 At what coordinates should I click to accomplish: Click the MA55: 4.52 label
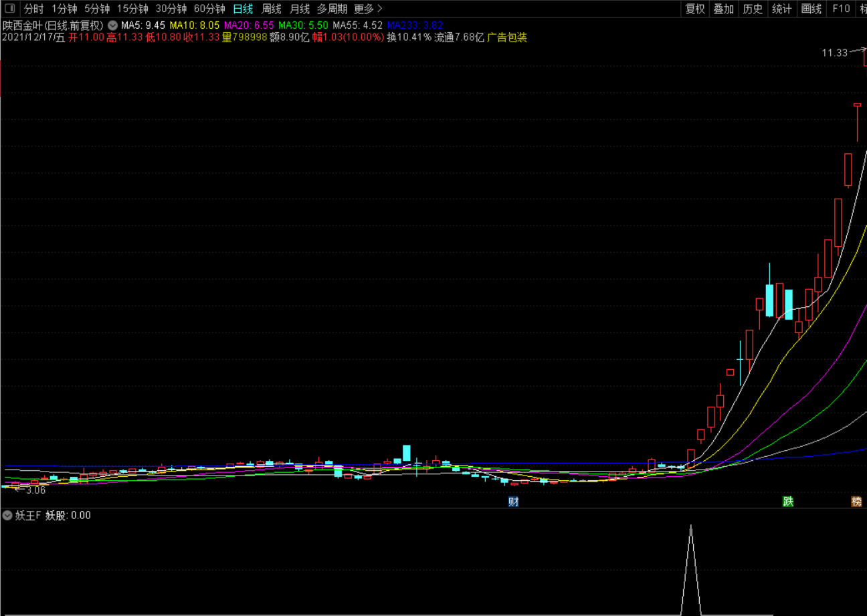pyautogui.click(x=358, y=25)
